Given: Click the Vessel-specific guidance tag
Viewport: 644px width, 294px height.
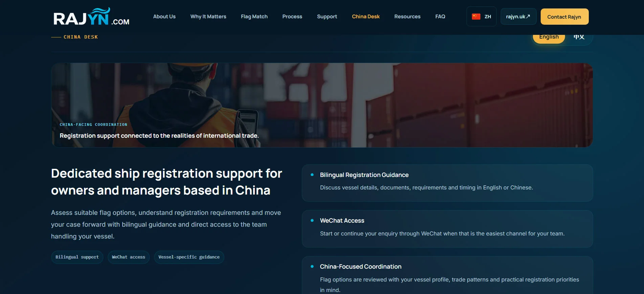Looking at the screenshot, I should [x=189, y=257].
